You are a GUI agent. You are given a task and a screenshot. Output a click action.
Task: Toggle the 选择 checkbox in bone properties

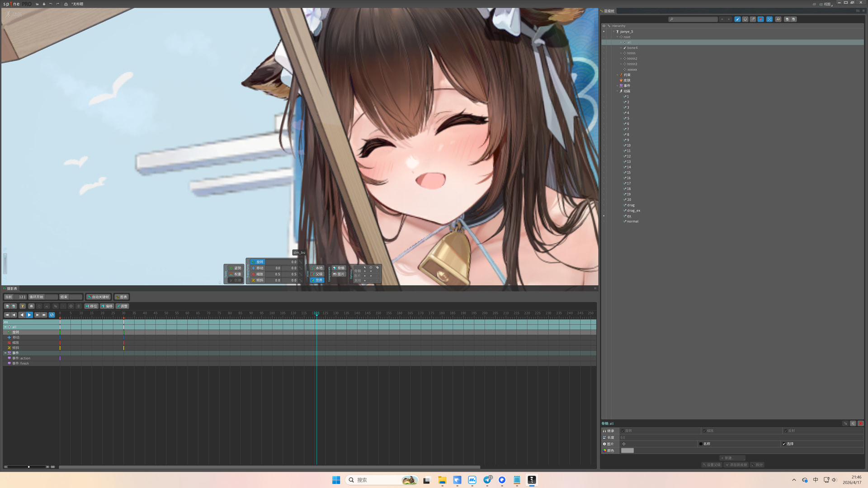[784, 444]
